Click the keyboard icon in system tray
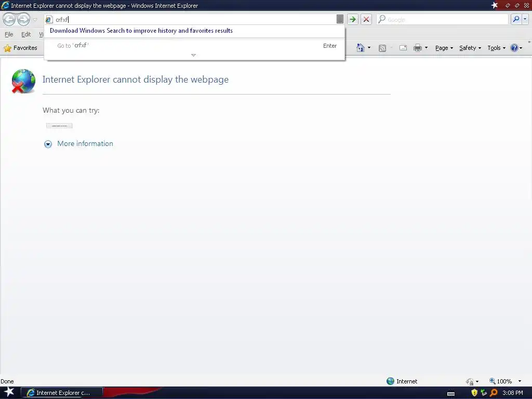532x399 pixels. pyautogui.click(x=451, y=394)
